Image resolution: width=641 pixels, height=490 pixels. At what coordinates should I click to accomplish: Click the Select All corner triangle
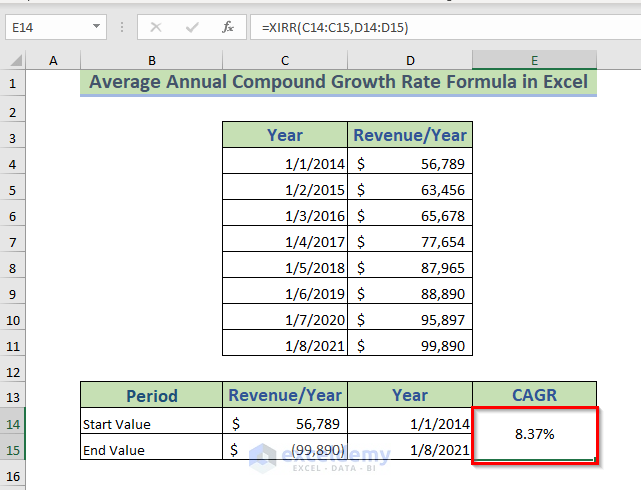(16, 61)
